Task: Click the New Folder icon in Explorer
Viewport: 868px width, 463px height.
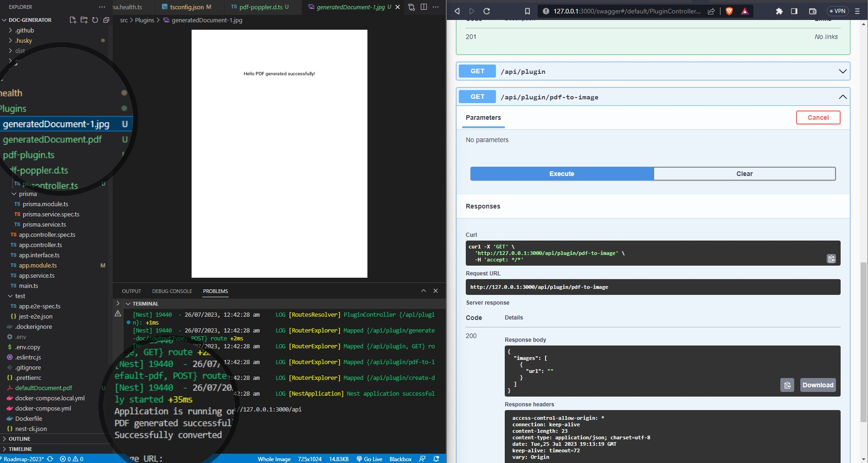Action: tap(84, 20)
